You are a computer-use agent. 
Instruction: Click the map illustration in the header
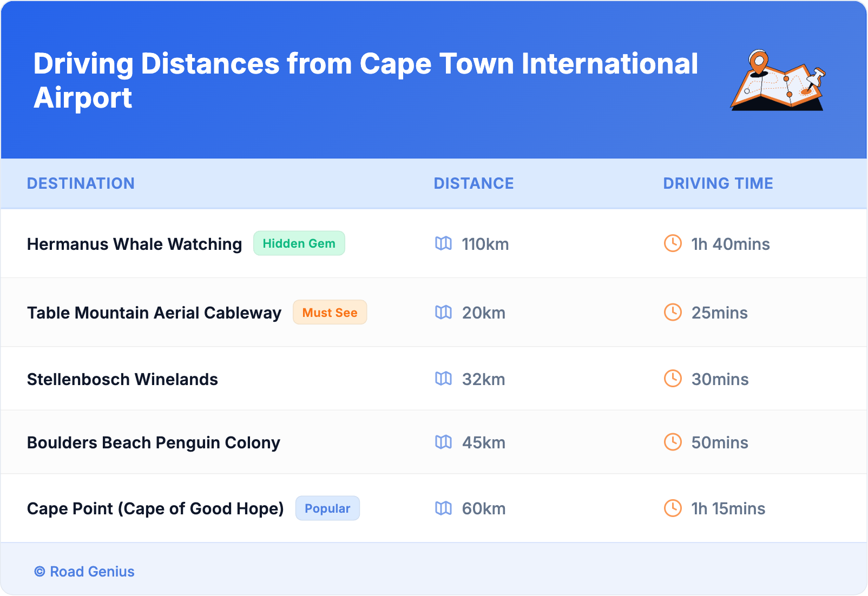[778, 81]
